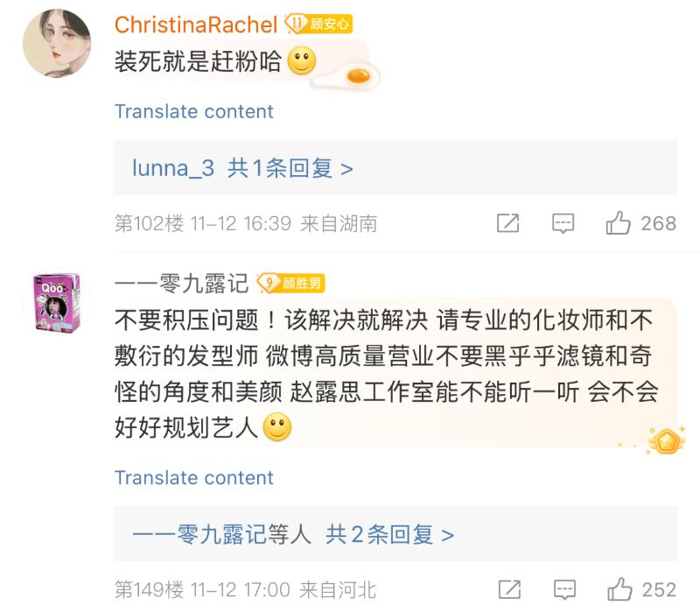Like the comment showing 252 likes

[x=619, y=589]
